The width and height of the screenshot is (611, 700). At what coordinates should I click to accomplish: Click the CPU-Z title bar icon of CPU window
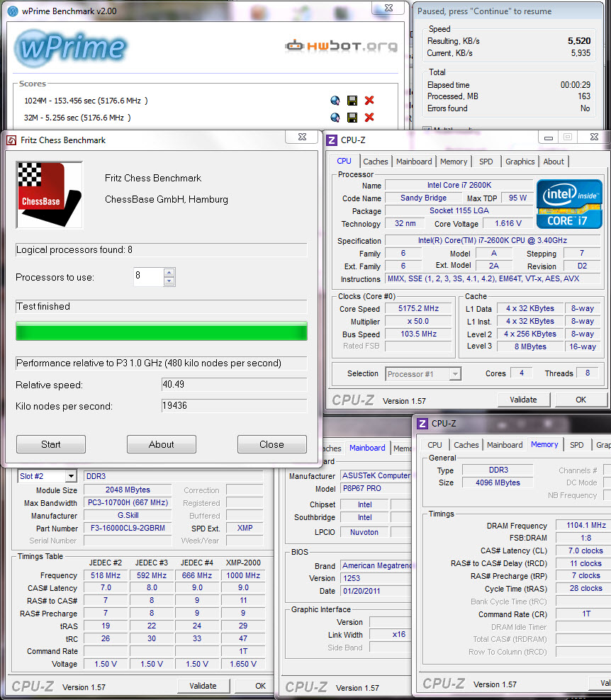pos(332,140)
